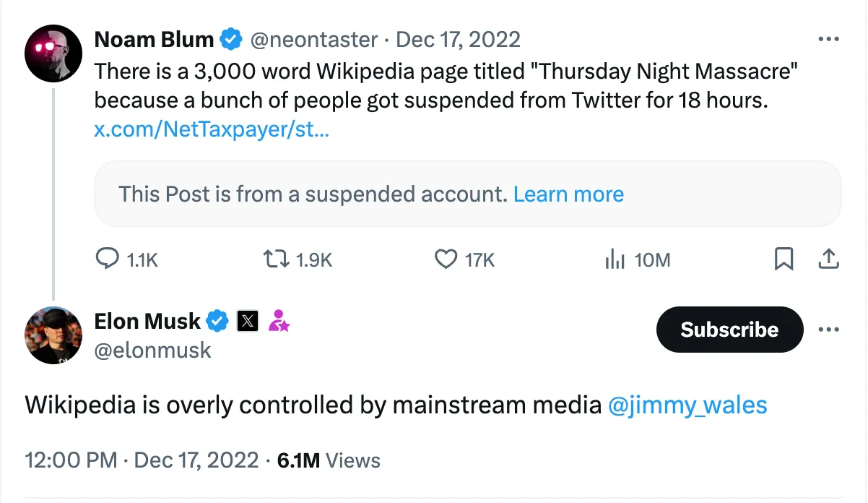Click the purple subscriptions badge beside Elon Musk
This screenshot has width=868, height=503.
[x=277, y=321]
